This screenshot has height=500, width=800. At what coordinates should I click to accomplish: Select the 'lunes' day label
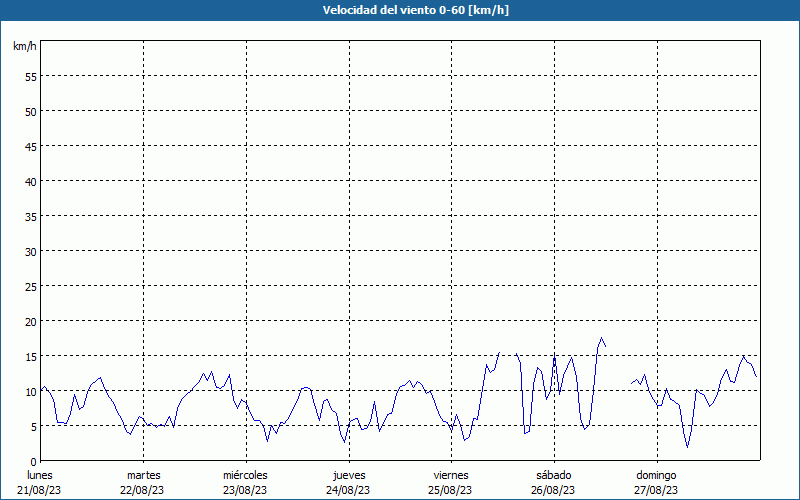pyautogui.click(x=40, y=475)
